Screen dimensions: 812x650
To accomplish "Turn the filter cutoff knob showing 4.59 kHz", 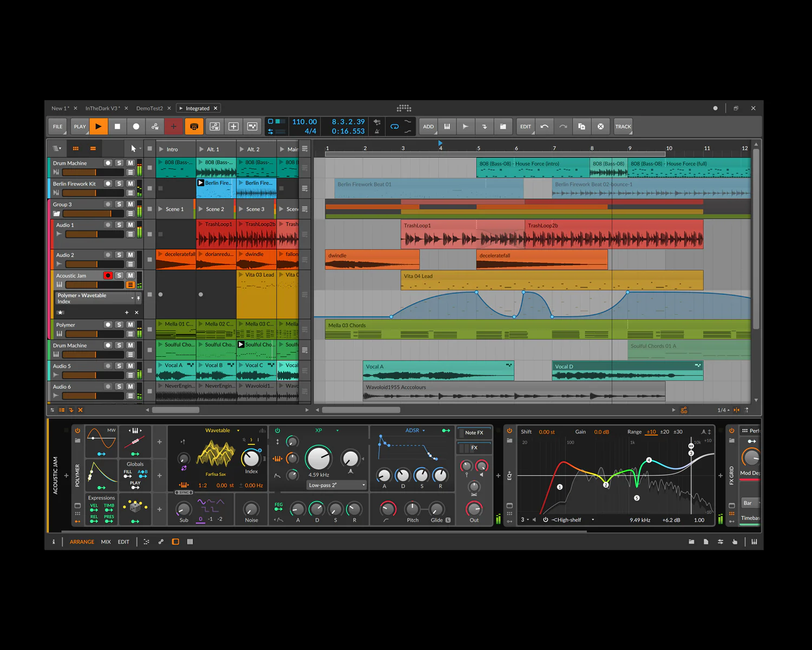I will click(x=319, y=459).
